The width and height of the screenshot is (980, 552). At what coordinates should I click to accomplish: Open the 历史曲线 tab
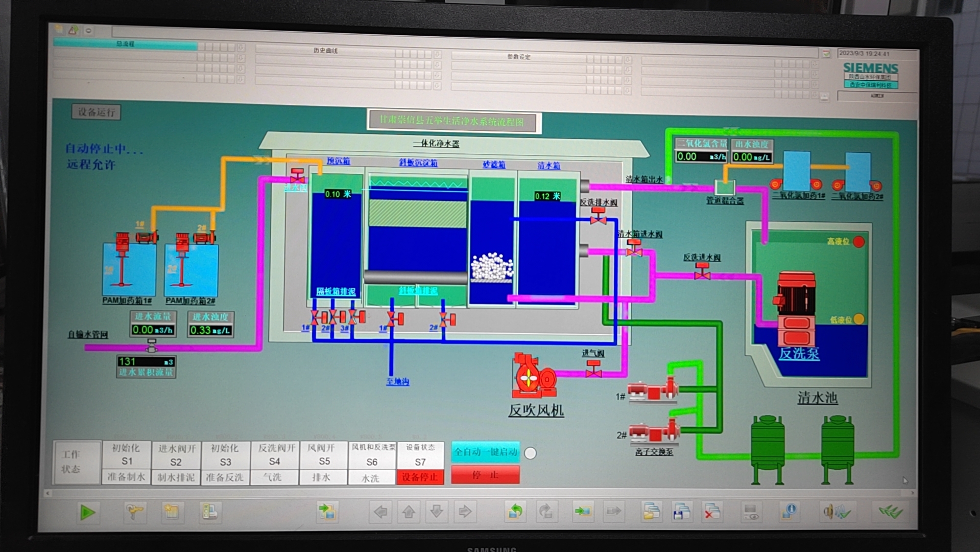point(325,51)
